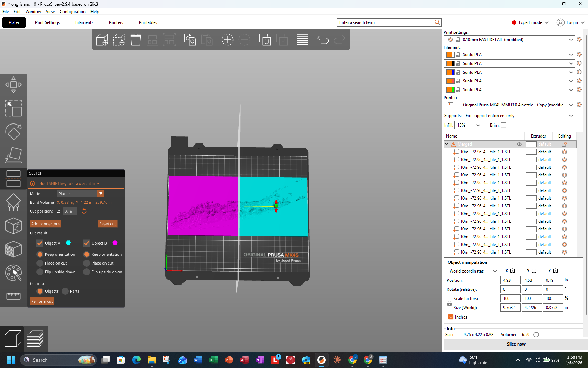Open the FDM support cube tool
Image resolution: width=588 pixels, height=368 pixels.
[13, 249]
